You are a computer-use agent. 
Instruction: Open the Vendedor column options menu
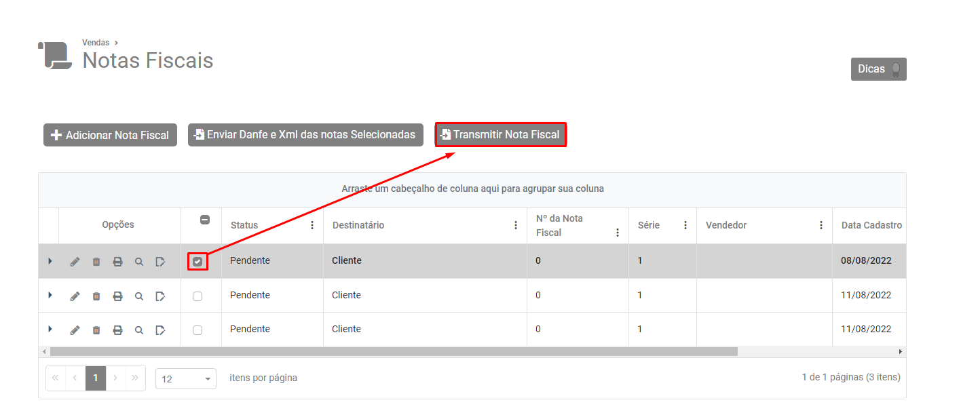[821, 225]
